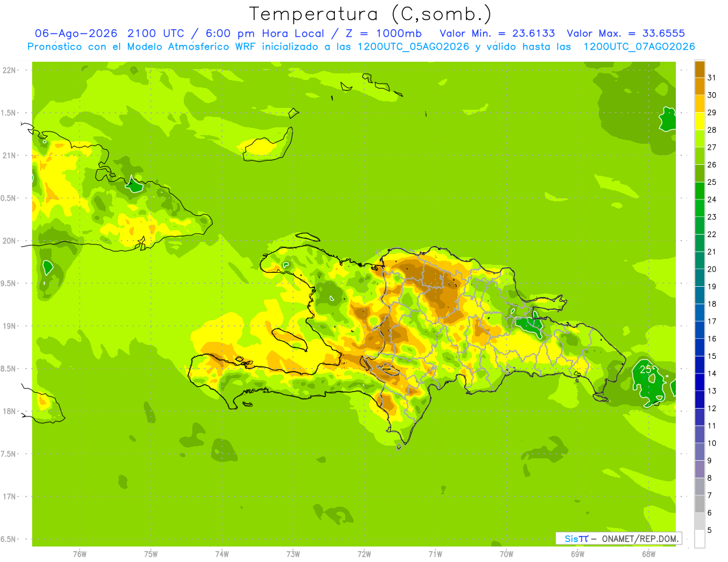Click the '31' value on the color scale
Viewport: 728px width, 562px height.
pyautogui.click(x=712, y=78)
